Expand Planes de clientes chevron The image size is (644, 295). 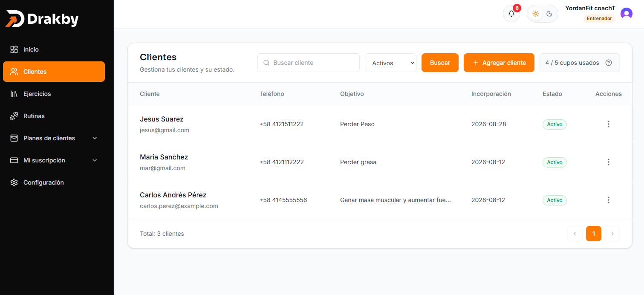(x=95, y=138)
